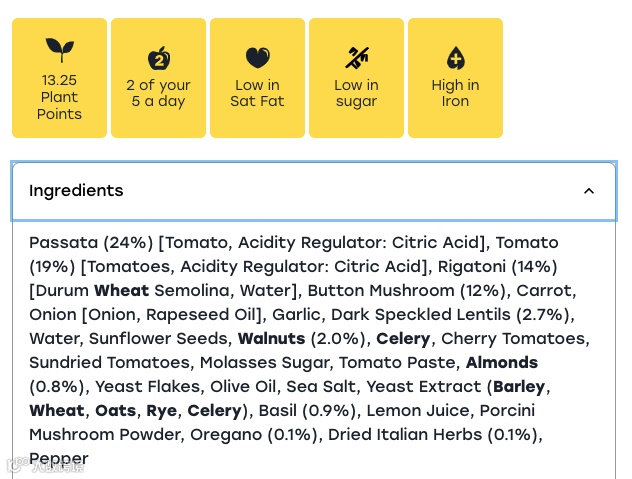Click the bold 'Walnuts' allergen text
This screenshot has height=479, width=632.
point(272,339)
